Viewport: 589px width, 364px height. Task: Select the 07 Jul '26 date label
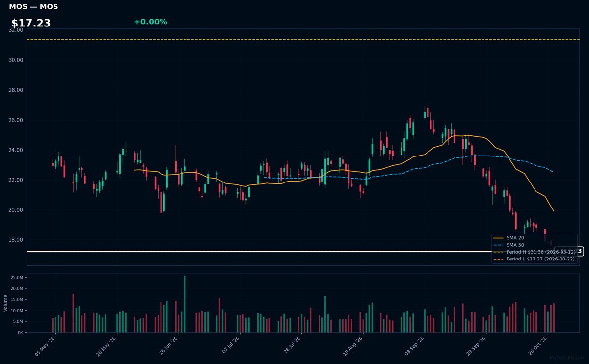click(x=229, y=346)
